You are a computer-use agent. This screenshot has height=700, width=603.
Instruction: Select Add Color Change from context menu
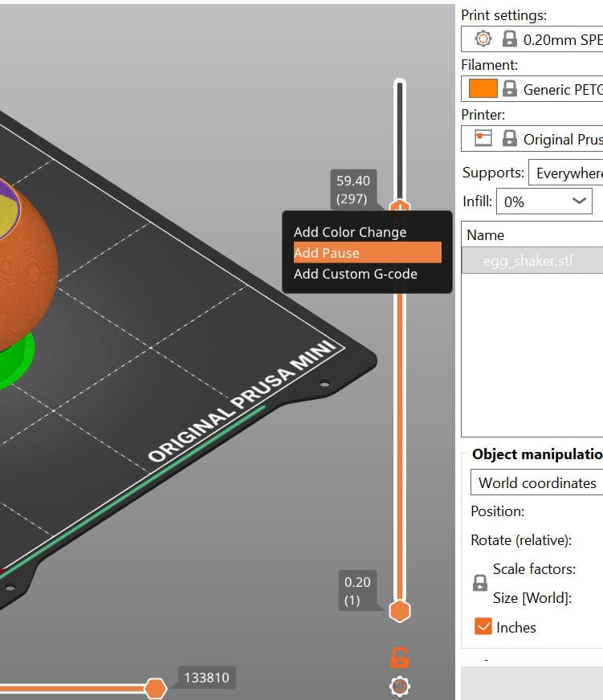point(350,232)
